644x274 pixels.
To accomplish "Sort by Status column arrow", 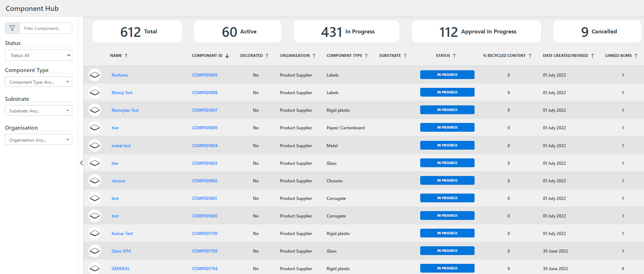I will point(454,56).
